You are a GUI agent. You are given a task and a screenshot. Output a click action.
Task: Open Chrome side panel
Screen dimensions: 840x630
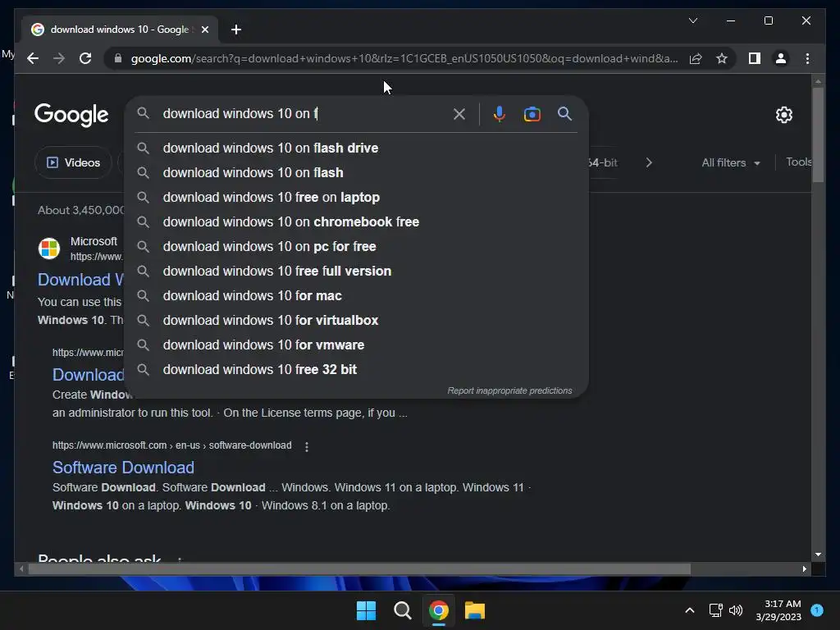click(x=755, y=58)
